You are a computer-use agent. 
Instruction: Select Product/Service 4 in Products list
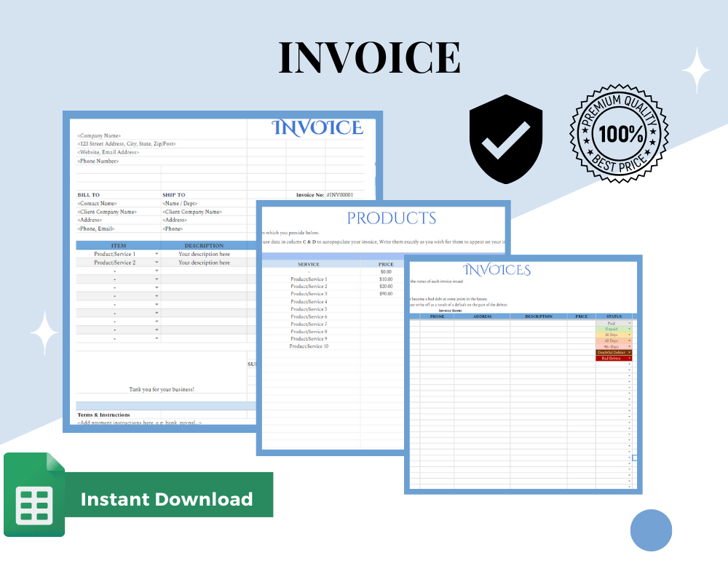[309, 302]
